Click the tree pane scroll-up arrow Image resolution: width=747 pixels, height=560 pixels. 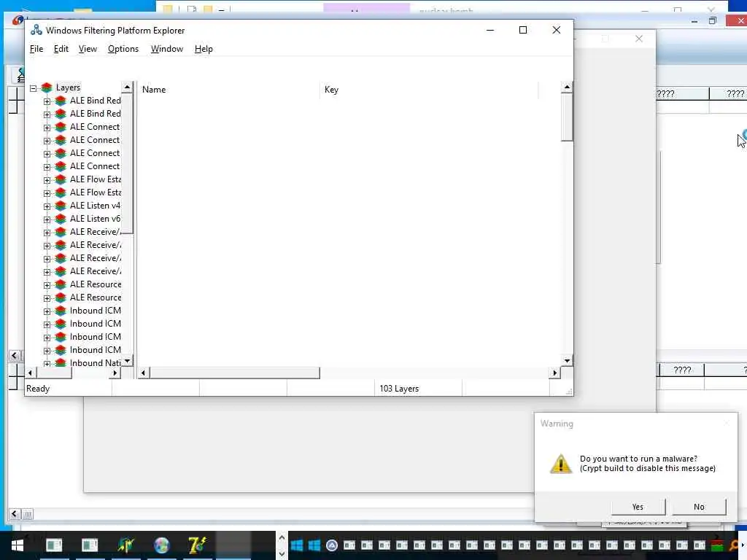pos(127,87)
